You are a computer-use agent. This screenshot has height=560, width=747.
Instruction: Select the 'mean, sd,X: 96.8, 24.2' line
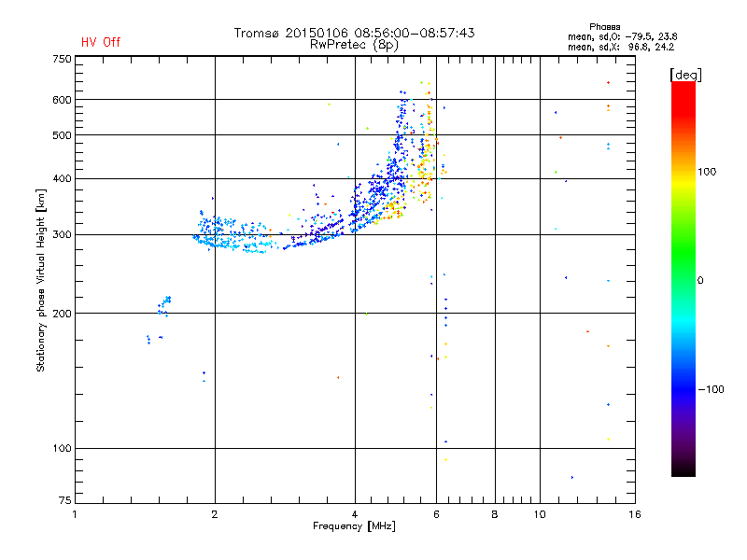coord(621,47)
